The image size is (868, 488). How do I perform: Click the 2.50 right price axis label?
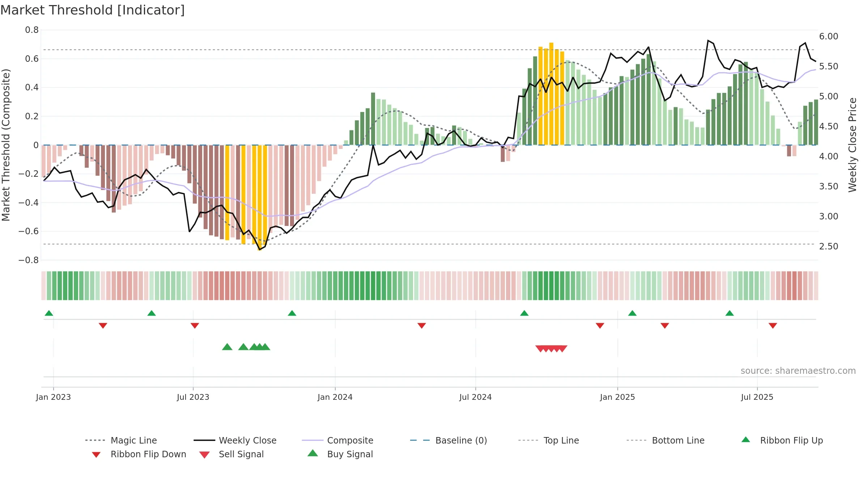coord(829,247)
